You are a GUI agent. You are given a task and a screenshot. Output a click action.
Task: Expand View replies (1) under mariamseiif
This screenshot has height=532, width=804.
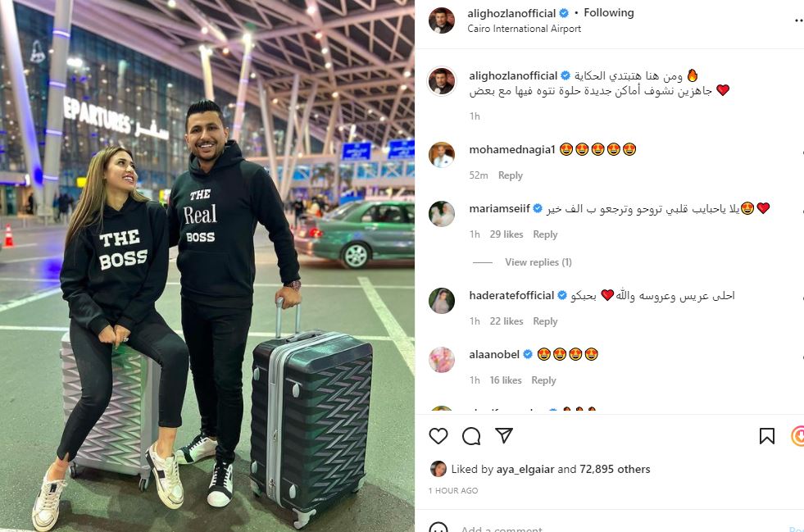tap(538, 262)
